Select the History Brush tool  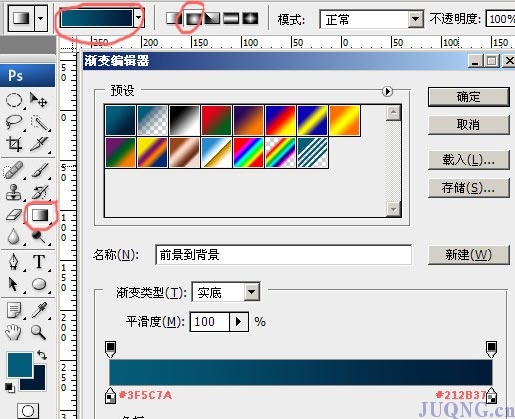pyautogui.click(x=40, y=192)
